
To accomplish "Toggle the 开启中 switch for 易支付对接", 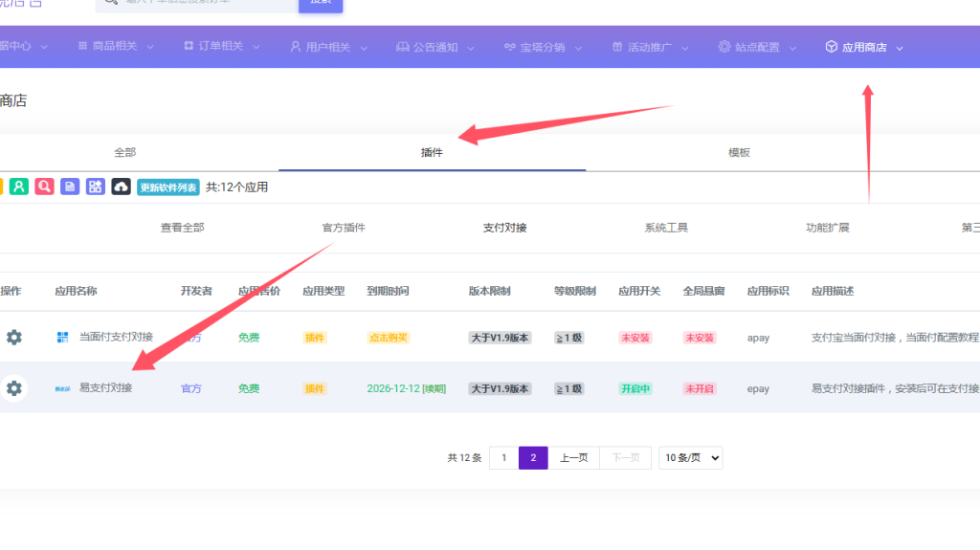I will click(635, 388).
